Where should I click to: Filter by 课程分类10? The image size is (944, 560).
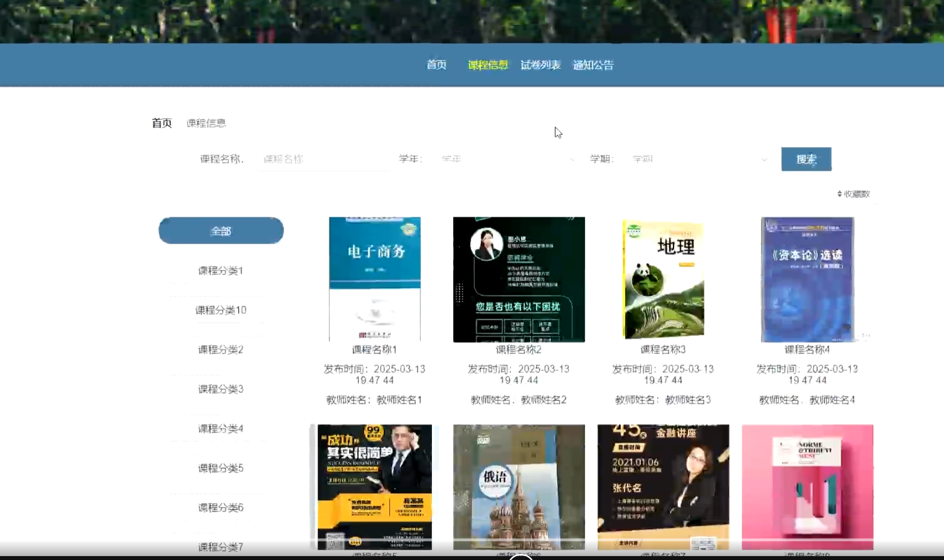[x=221, y=310]
